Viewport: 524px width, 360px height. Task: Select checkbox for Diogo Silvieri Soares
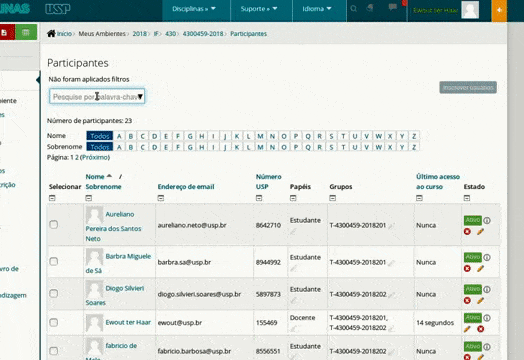coord(53,293)
